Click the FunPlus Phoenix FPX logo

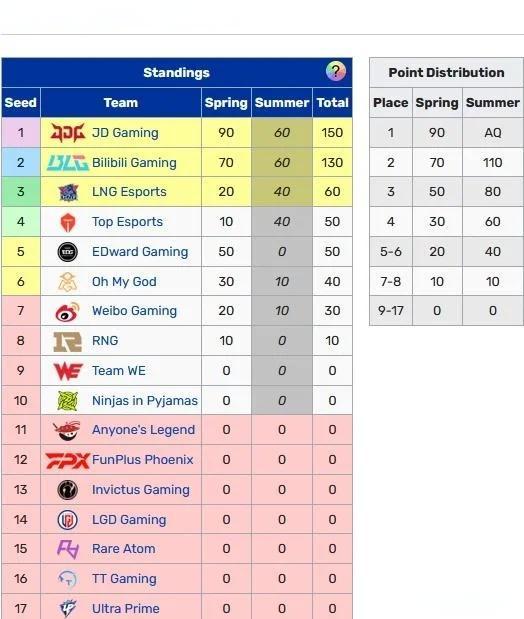[68, 460]
